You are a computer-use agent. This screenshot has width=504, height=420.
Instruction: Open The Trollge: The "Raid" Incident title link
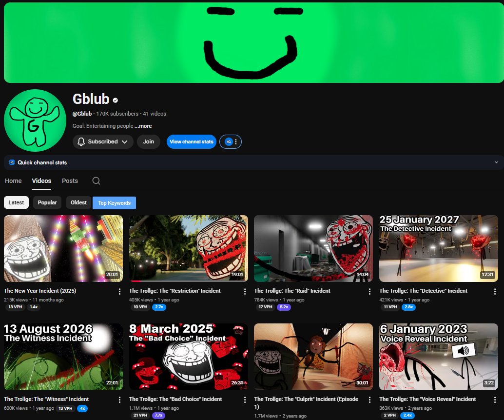click(x=292, y=291)
